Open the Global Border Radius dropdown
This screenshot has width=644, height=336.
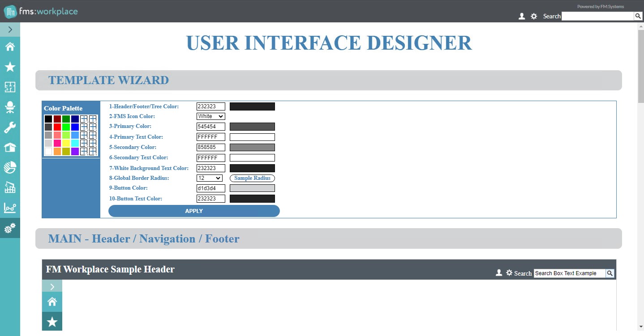[210, 178]
